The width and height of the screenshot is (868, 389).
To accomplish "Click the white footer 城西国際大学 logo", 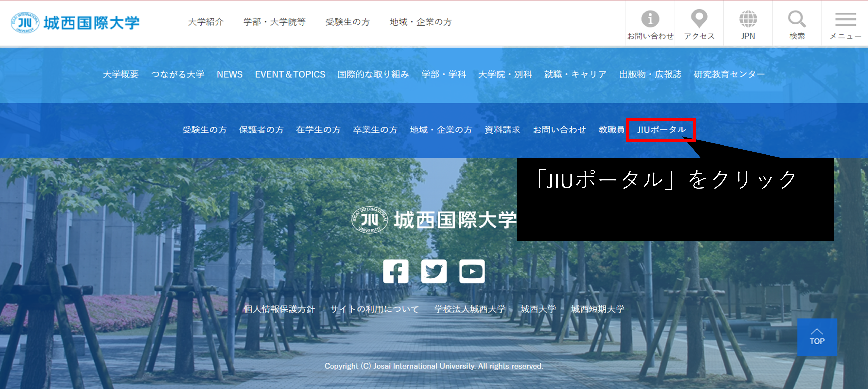I will [x=434, y=220].
